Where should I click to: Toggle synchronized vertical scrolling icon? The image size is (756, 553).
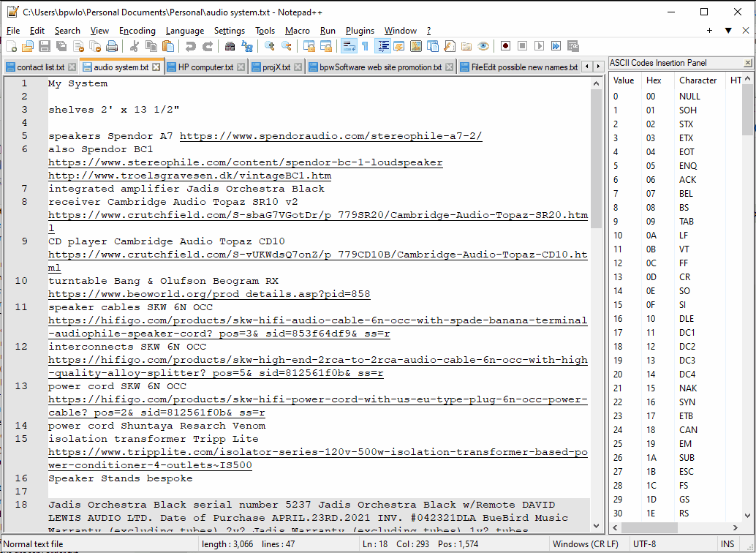pyautogui.click(x=309, y=46)
